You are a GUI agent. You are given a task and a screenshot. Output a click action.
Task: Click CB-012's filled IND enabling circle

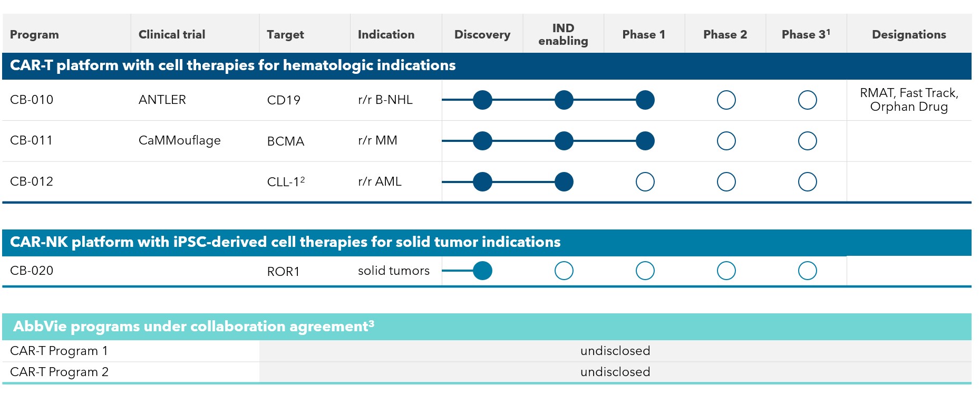click(x=564, y=182)
